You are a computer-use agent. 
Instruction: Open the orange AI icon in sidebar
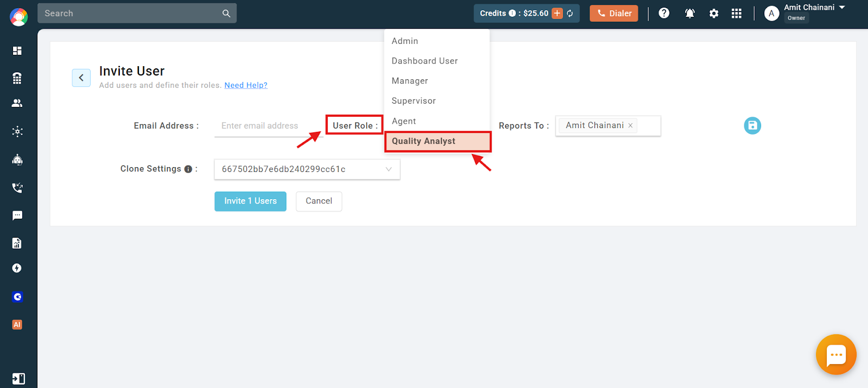point(17,325)
